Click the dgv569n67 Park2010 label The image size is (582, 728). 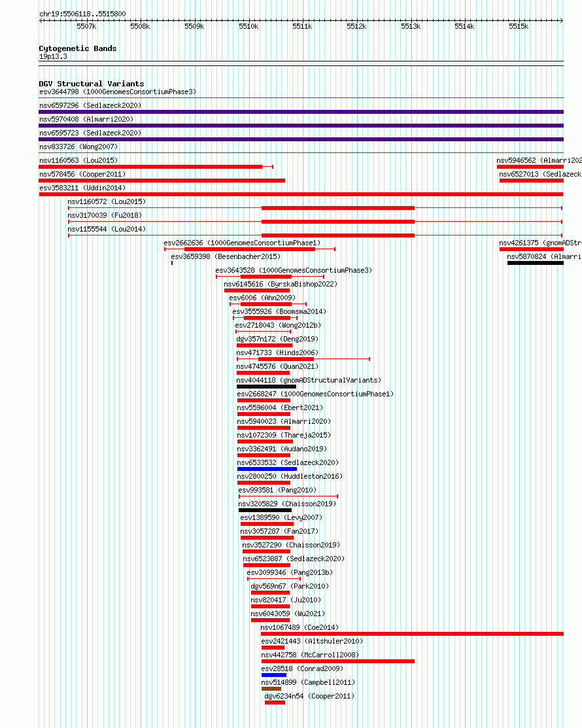click(290, 587)
